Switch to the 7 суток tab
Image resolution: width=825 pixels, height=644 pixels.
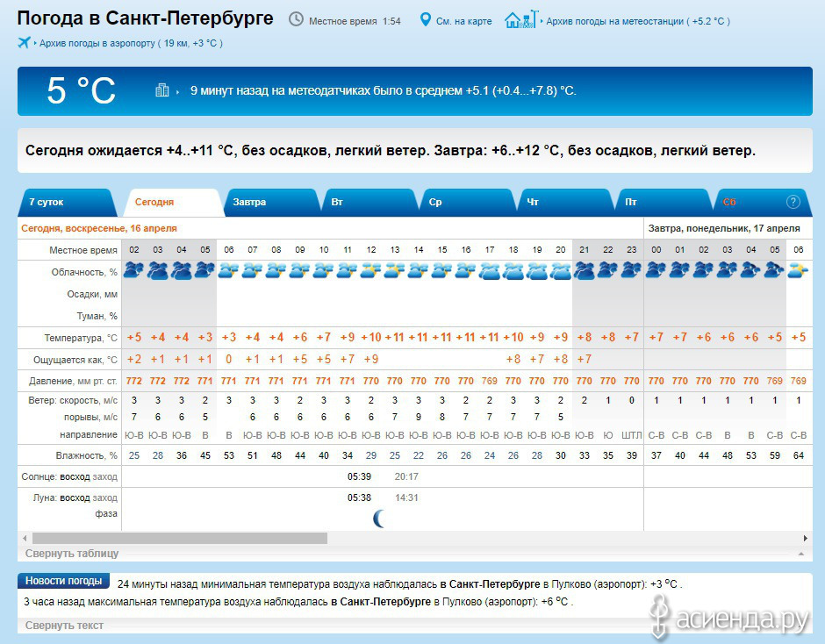[x=66, y=202]
